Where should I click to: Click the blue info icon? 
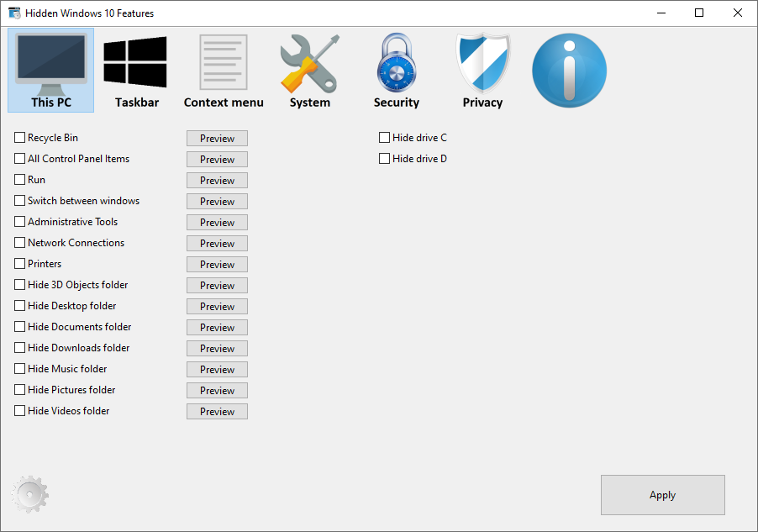tap(569, 70)
